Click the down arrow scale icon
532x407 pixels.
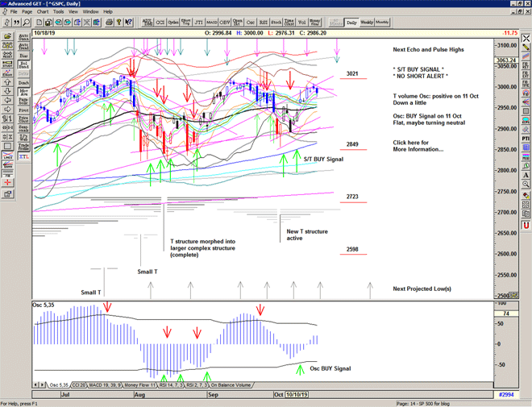tap(7, 91)
